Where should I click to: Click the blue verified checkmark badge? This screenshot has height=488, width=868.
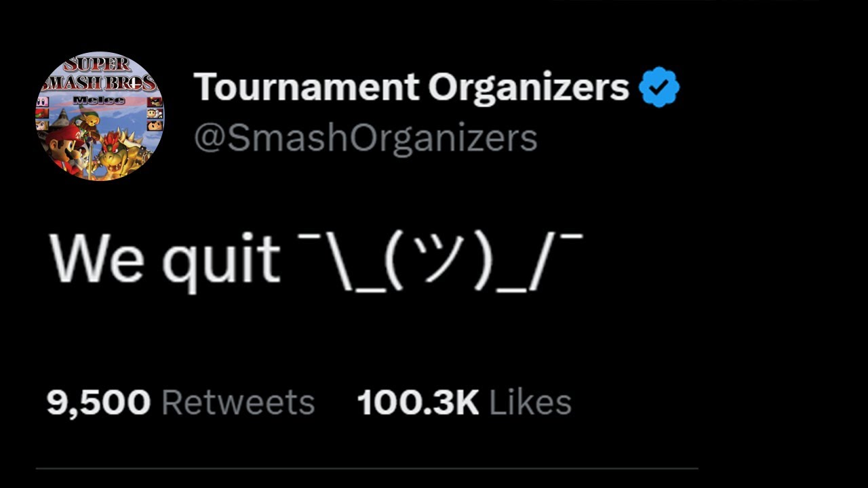click(x=659, y=87)
